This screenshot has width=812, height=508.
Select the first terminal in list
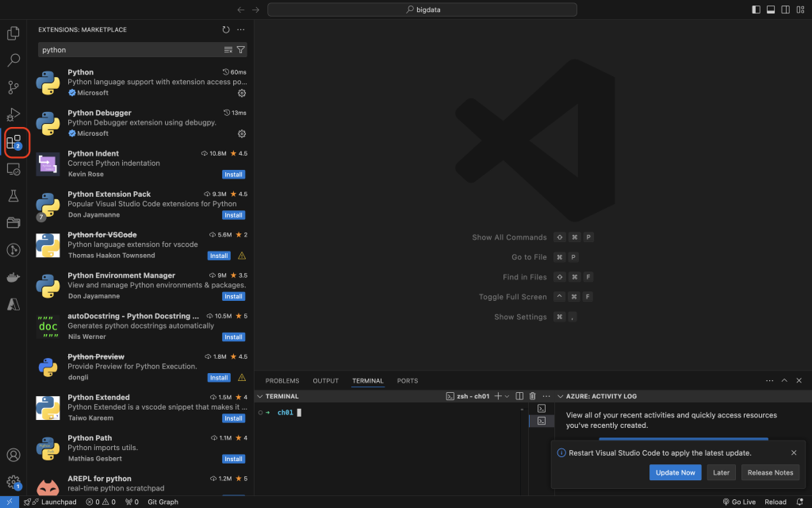click(542, 409)
